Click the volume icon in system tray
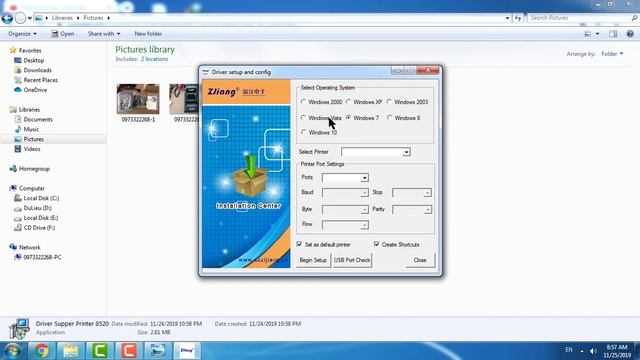 (x=593, y=351)
